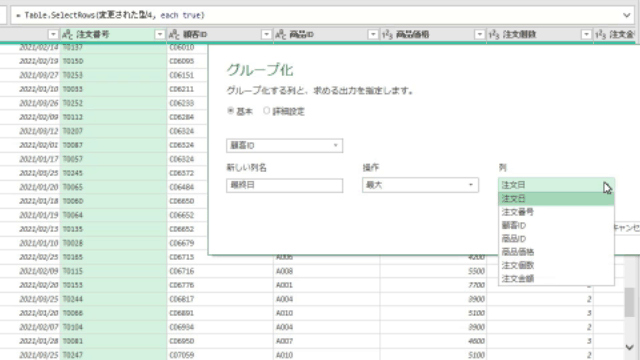Click the ABC type icon of 顧客ID column
Screen dimensions: 640x360
point(174,35)
